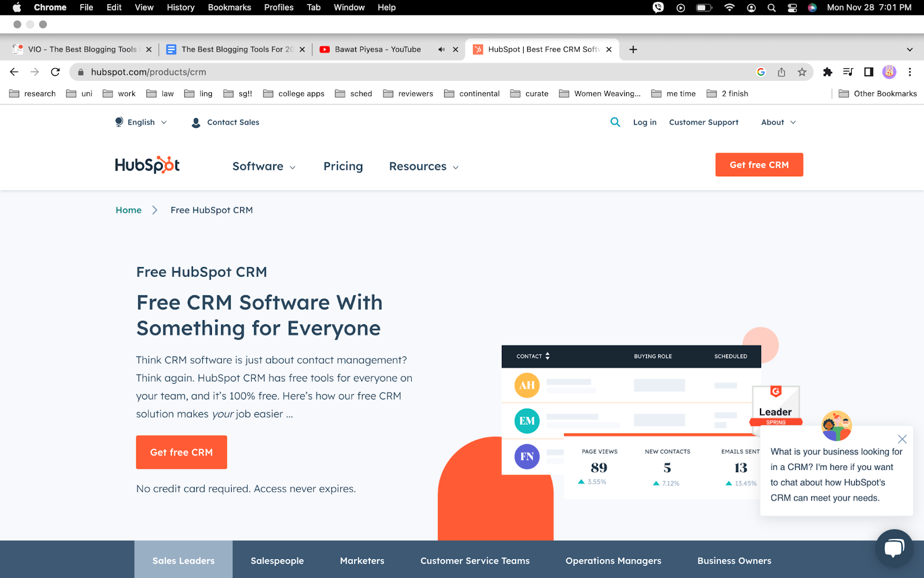Open the Bookmarks menu
Viewport: 924px width, 578px height.
coord(229,8)
